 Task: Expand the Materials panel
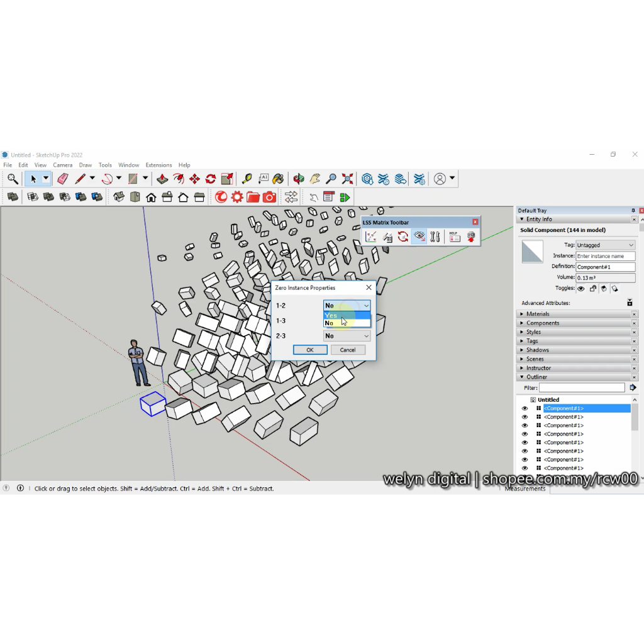[x=538, y=314]
